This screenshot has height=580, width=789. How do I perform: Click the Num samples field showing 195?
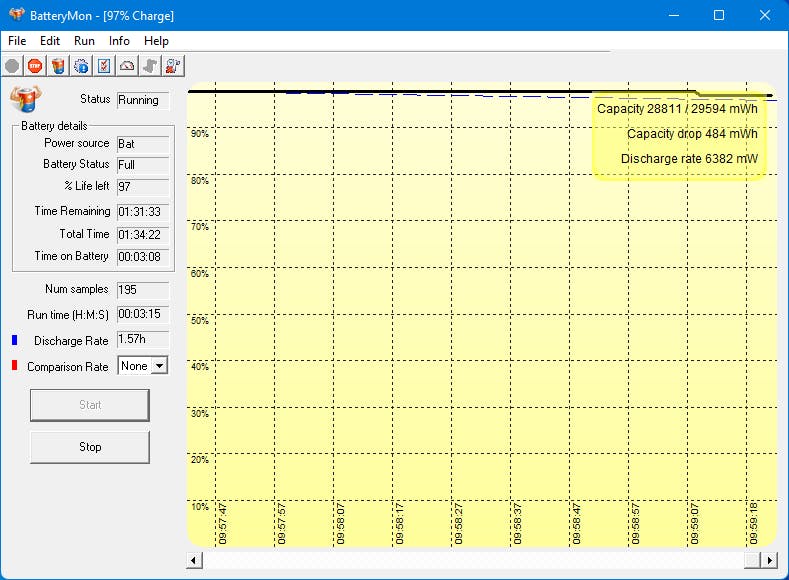[143, 290]
